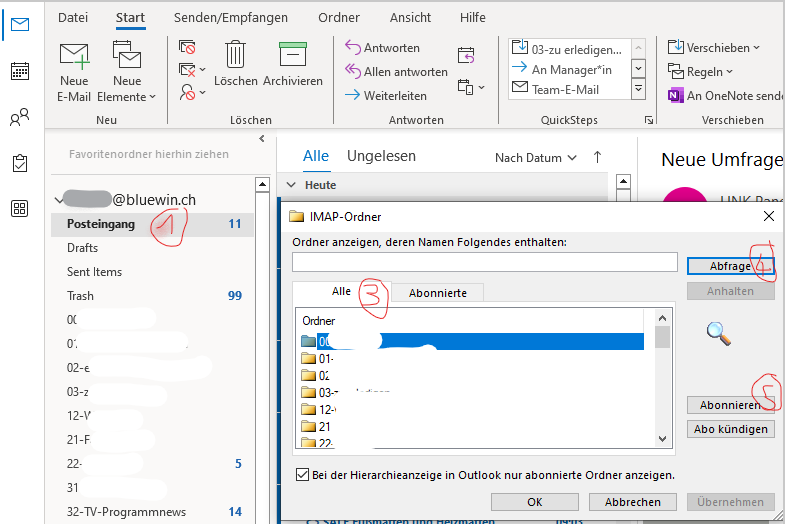Click the Löschen trash icon
Image resolution: width=785 pixels, height=524 pixels.
point(236,56)
